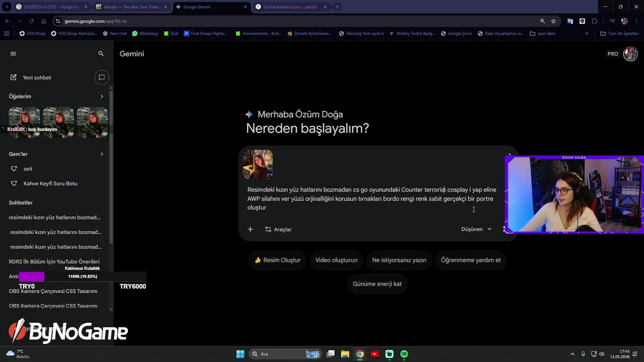
Task: Open the Gemini main menu hamburger icon
Action: [13, 54]
